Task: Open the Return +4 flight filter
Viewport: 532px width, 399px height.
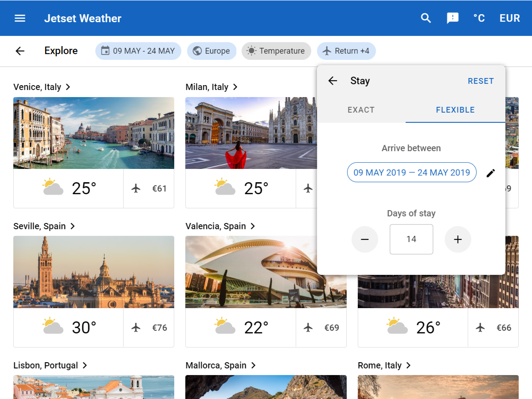Action: pos(346,51)
